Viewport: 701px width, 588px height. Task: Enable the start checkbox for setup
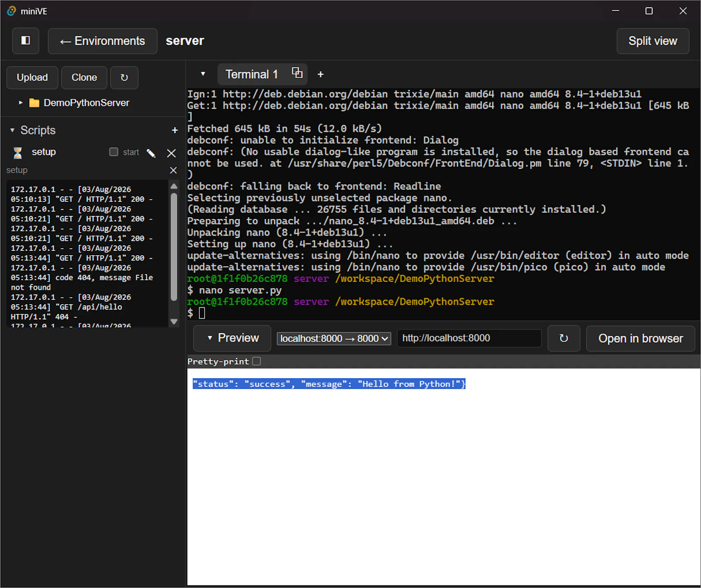click(x=114, y=152)
